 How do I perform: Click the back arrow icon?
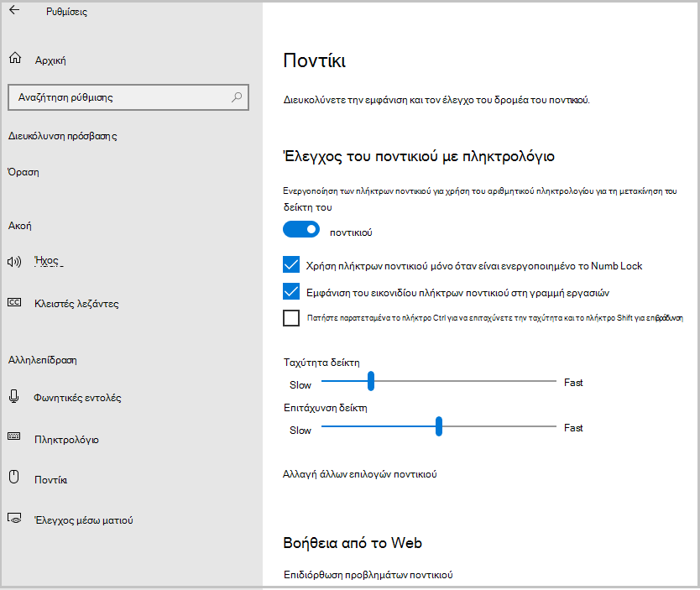point(14,10)
